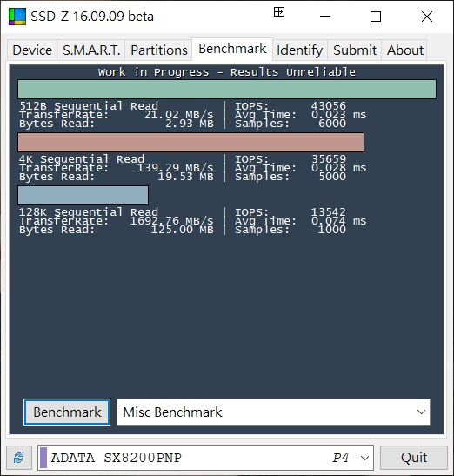Click the snap layout icon in title bar
This screenshot has height=476, width=454.
click(x=279, y=12)
